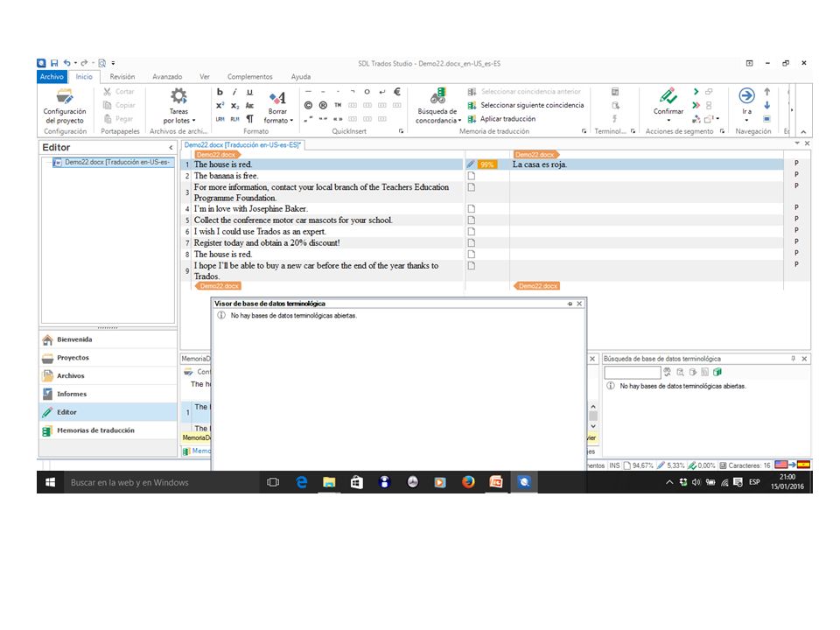Open Windows Start menu
This screenshot has height=630, width=840.
[50, 482]
